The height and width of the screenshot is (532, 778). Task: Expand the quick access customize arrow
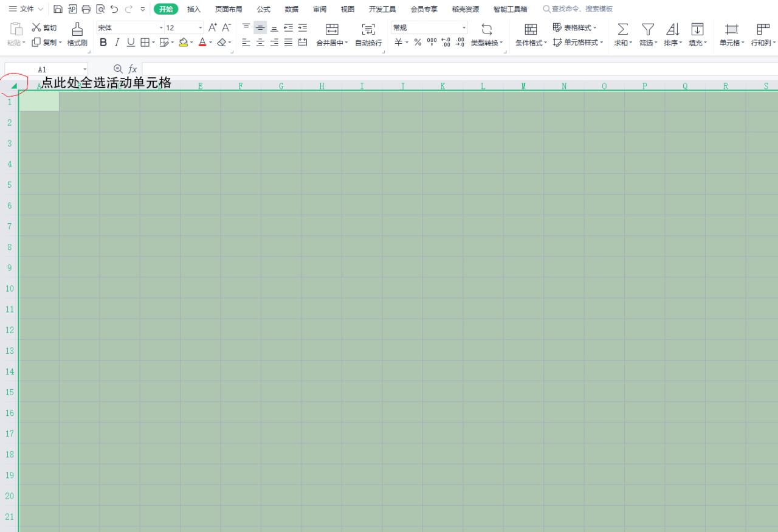coord(143,9)
